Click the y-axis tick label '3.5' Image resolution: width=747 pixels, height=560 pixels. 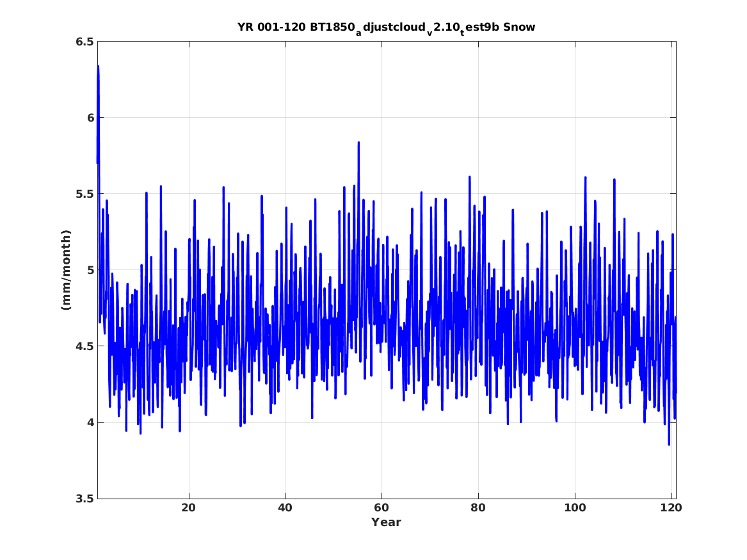point(84,499)
